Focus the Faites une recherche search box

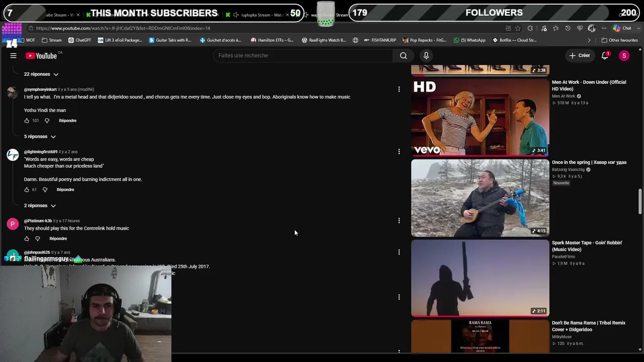pos(303,56)
